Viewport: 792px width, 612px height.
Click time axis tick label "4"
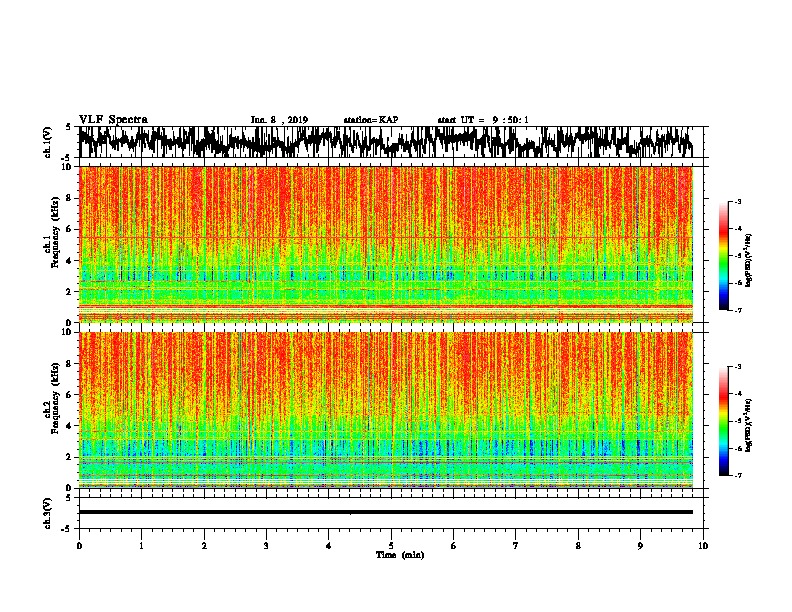point(329,546)
